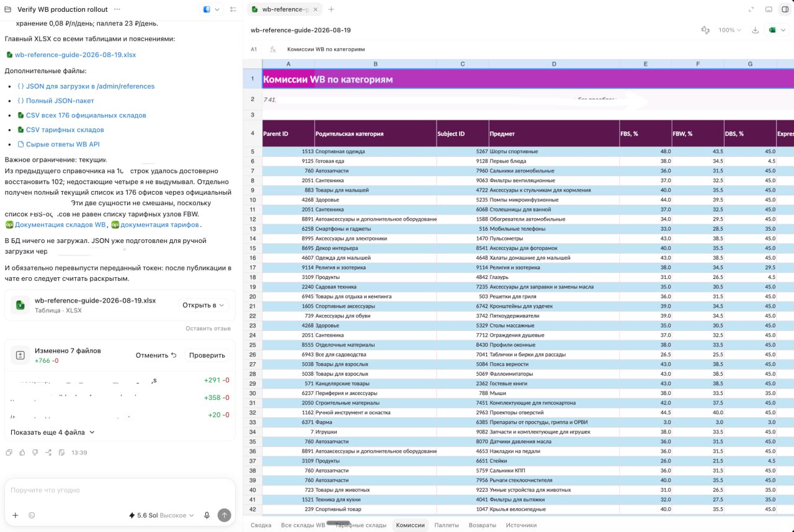The image size is (794, 532).
Task: Click the Проверить button
Action: 207,355
